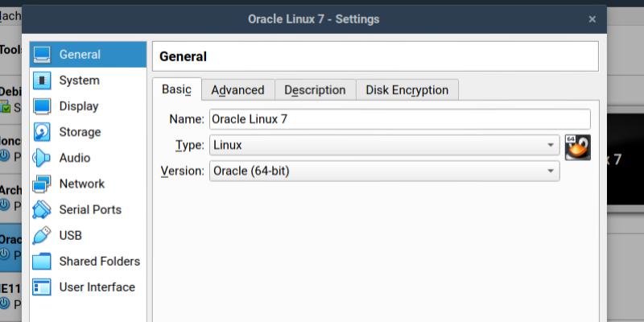Image resolution: width=644 pixels, height=322 pixels.
Task: Click the Network adapters icon
Action: pyautogui.click(x=43, y=184)
